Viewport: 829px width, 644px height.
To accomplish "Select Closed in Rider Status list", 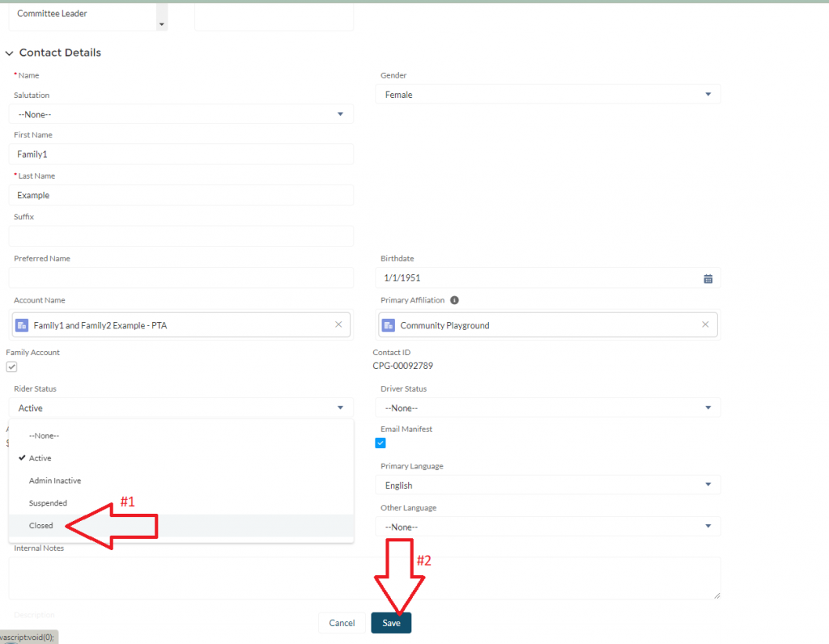I will [41, 526].
